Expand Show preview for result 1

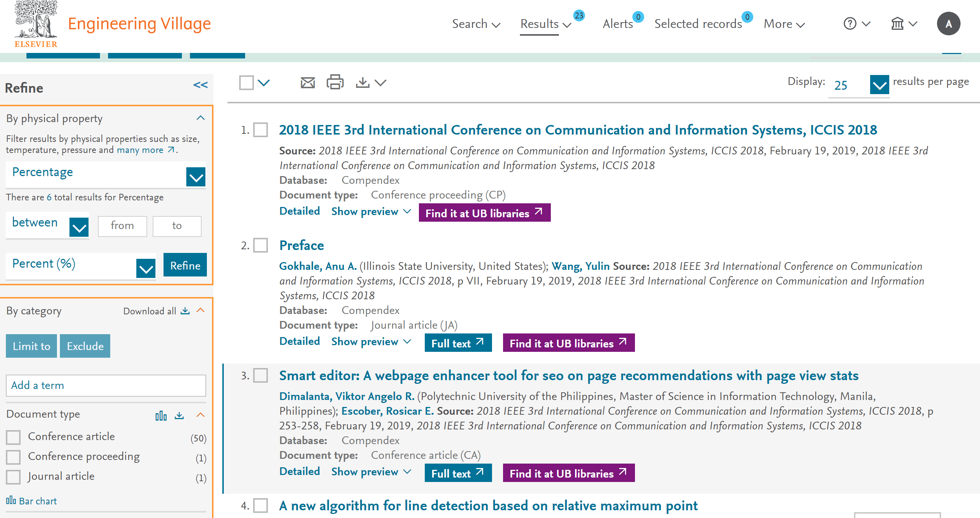371,211
